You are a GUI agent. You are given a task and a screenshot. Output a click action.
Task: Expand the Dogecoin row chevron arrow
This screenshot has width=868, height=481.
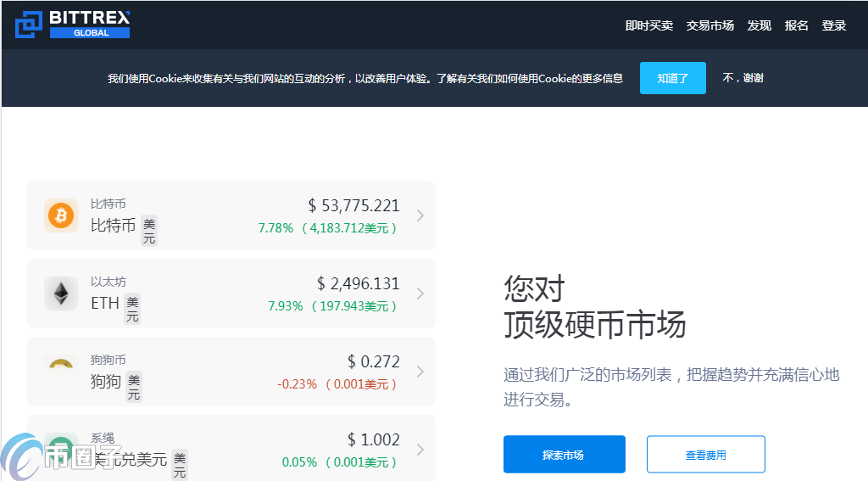(420, 372)
